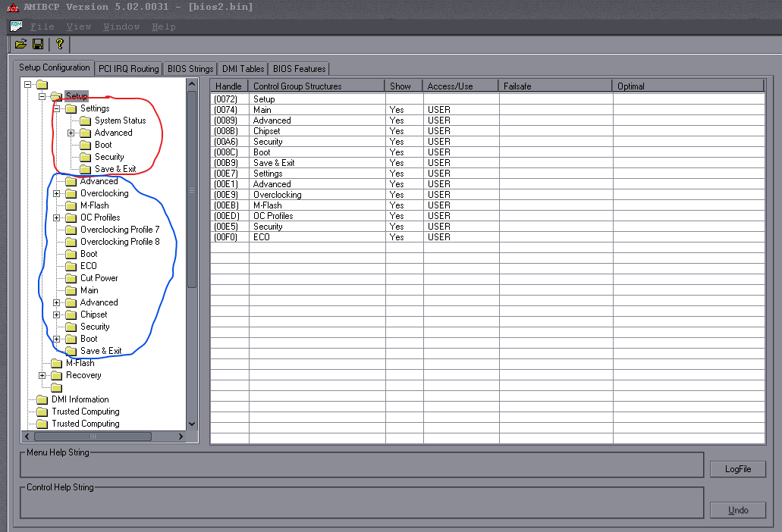Click the Save floppy disk toolbar icon

pos(38,44)
